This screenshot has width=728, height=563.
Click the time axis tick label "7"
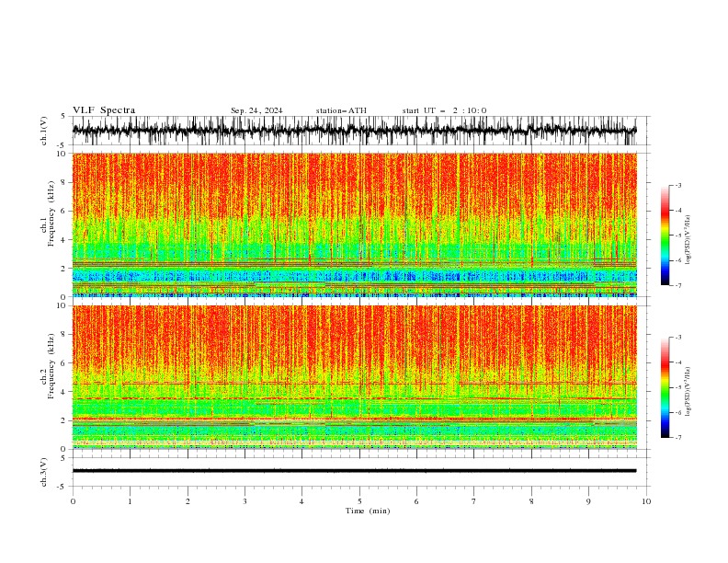click(x=474, y=501)
